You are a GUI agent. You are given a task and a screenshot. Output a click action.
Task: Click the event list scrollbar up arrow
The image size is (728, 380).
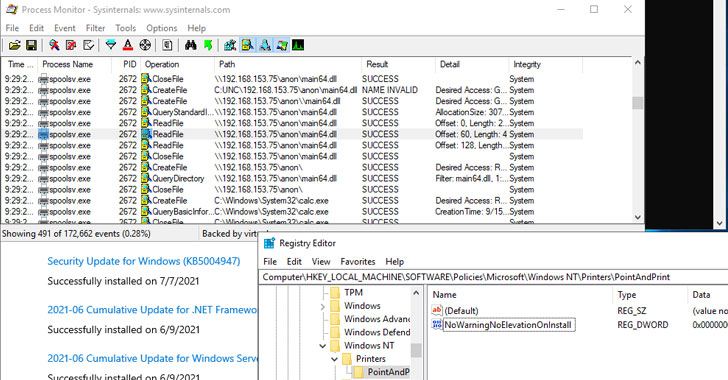tap(637, 63)
